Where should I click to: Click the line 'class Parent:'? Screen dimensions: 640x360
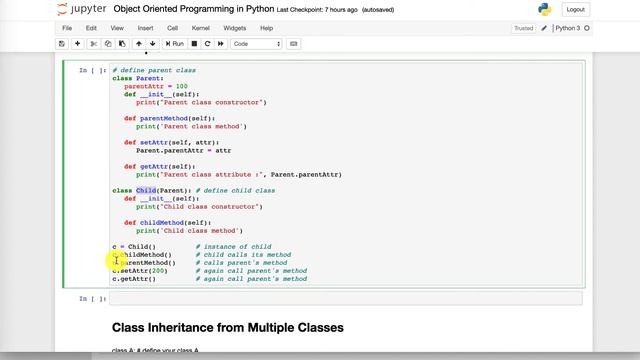pos(138,78)
